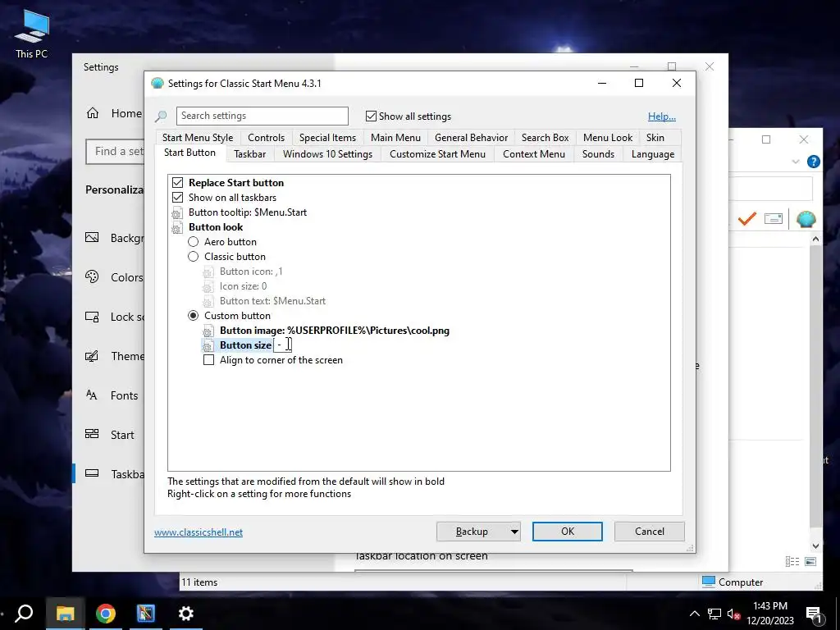Switch to the Sounds tab
The width and height of the screenshot is (840, 630).
click(x=598, y=154)
